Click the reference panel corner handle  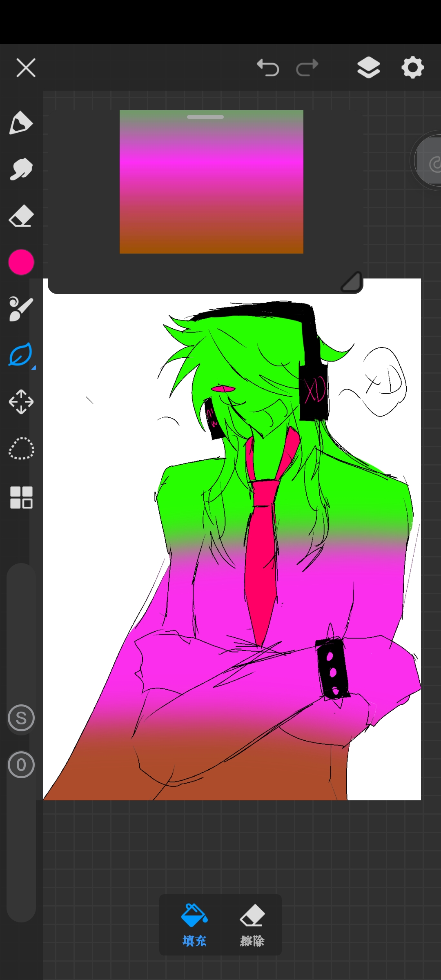click(x=352, y=282)
